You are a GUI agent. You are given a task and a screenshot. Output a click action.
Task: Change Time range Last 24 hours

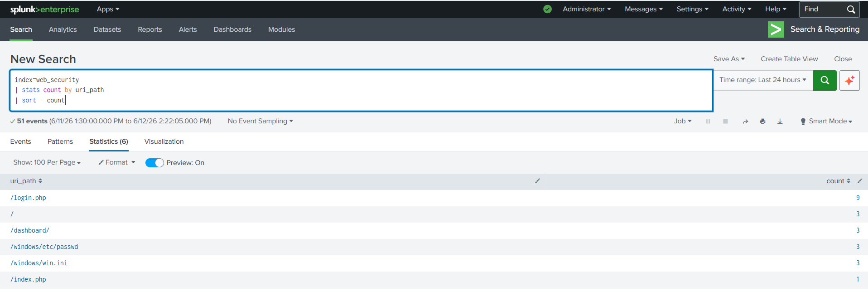763,80
